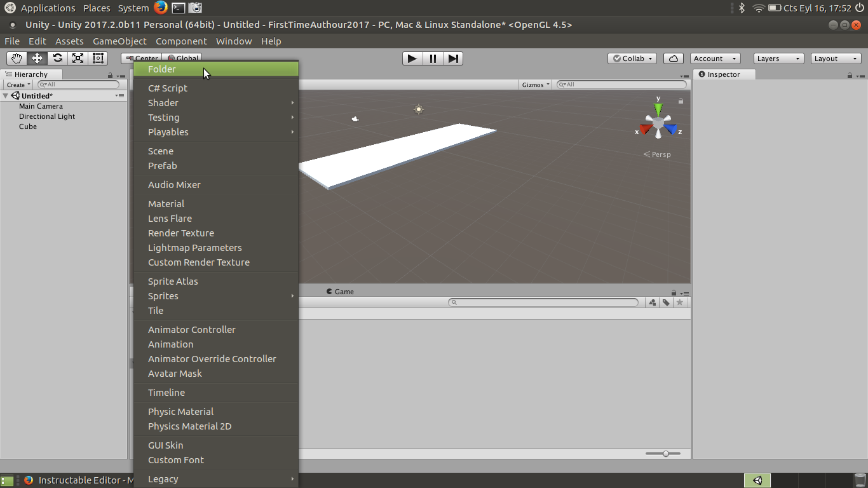Open the trash icon in bottom panel
This screenshot has height=488, width=868.
859,480
